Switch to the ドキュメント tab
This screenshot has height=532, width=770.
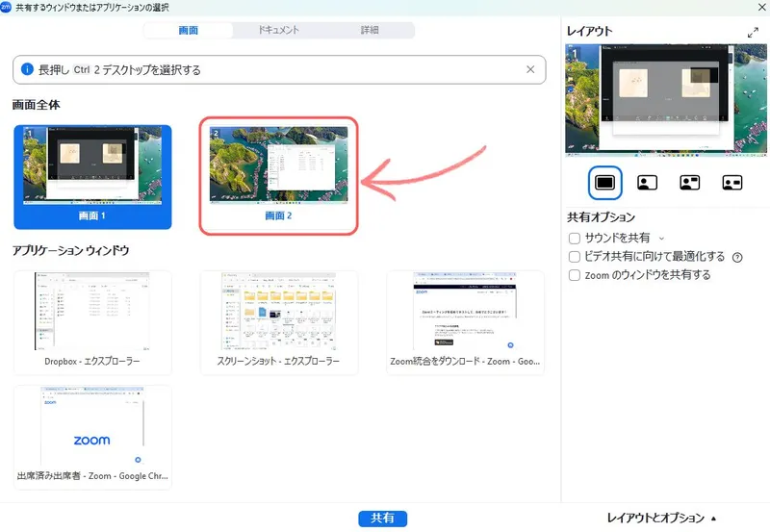[x=279, y=30]
